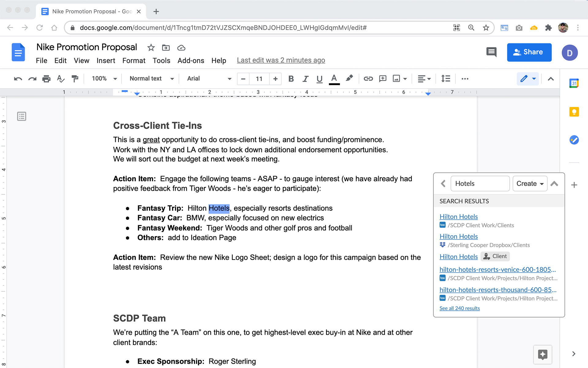Open the zoom 100% dropdown
Screen dimensions: 588x368
(104, 79)
